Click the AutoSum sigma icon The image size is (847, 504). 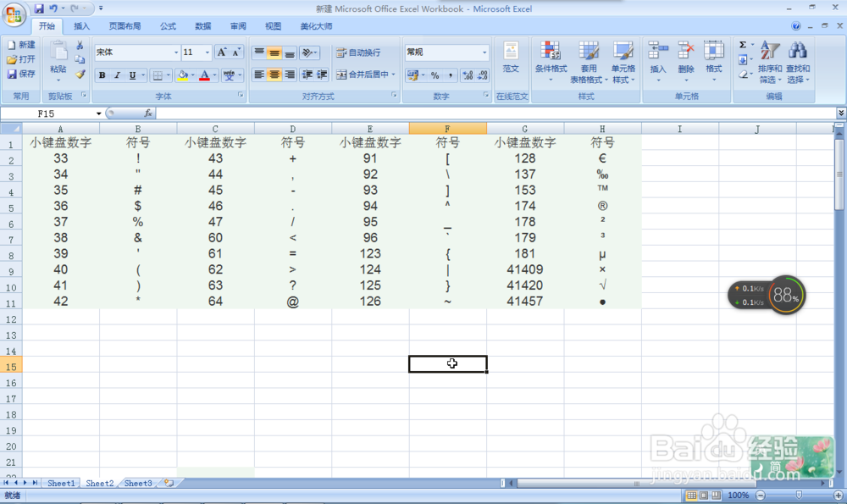(743, 45)
